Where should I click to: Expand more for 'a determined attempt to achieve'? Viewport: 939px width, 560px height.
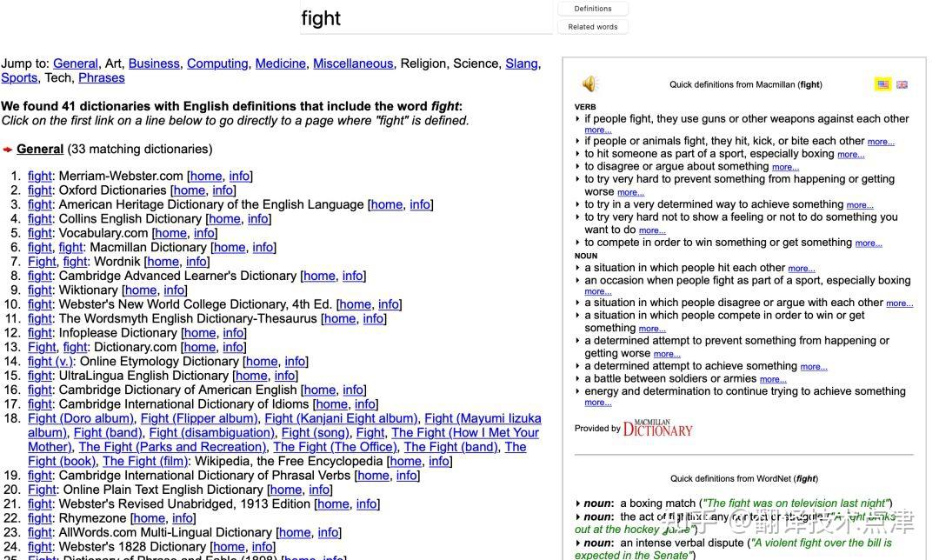814,367
